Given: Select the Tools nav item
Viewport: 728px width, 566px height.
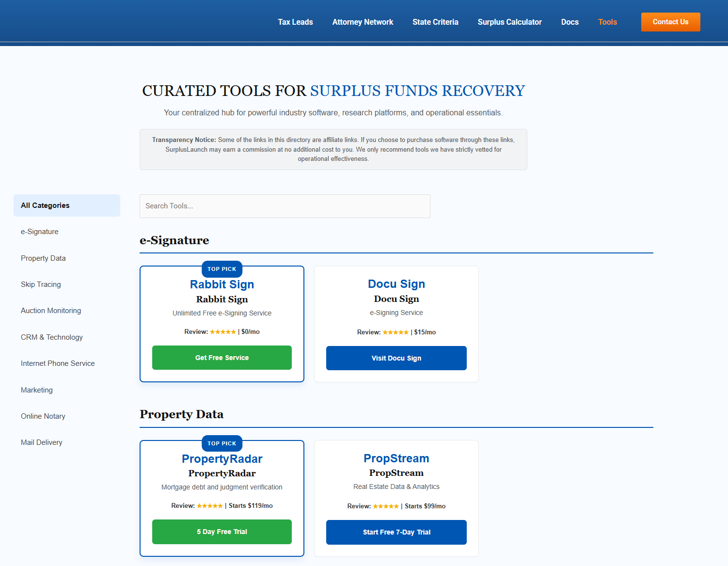Looking at the screenshot, I should click(x=607, y=22).
